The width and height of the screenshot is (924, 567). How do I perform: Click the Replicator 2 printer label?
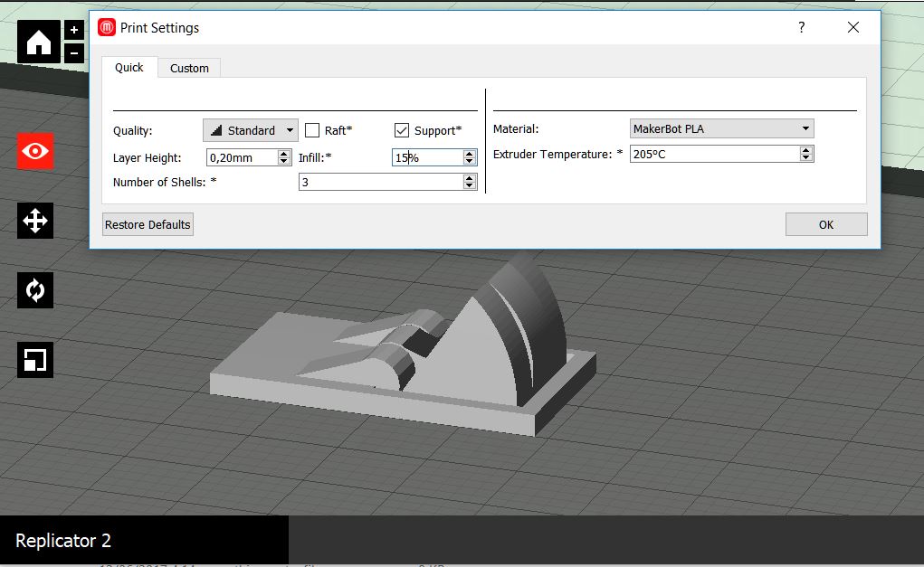(x=63, y=541)
